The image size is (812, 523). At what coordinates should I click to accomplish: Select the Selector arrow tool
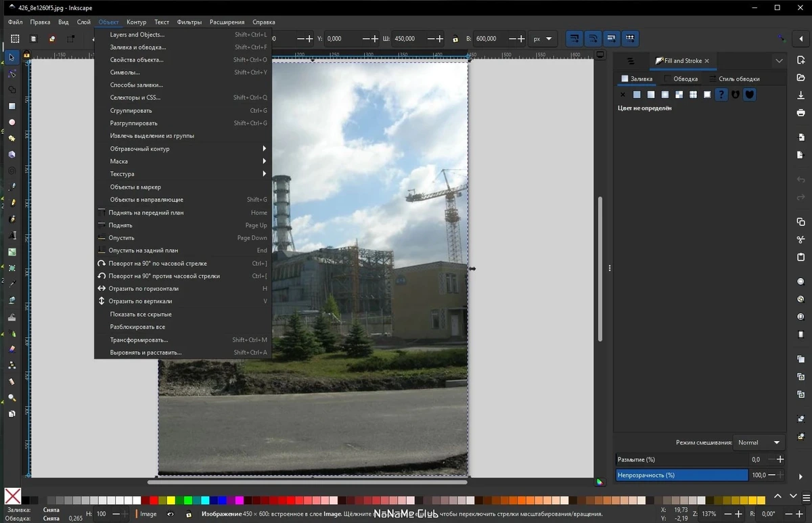[x=12, y=58]
